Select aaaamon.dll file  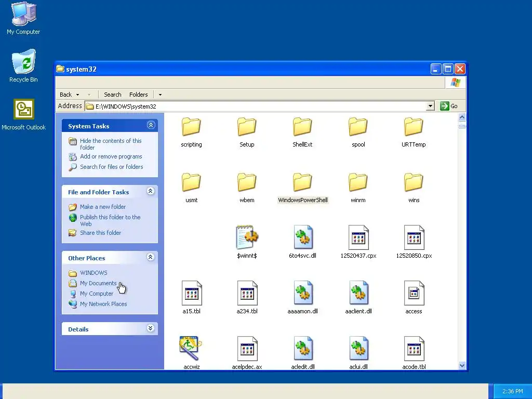click(303, 298)
